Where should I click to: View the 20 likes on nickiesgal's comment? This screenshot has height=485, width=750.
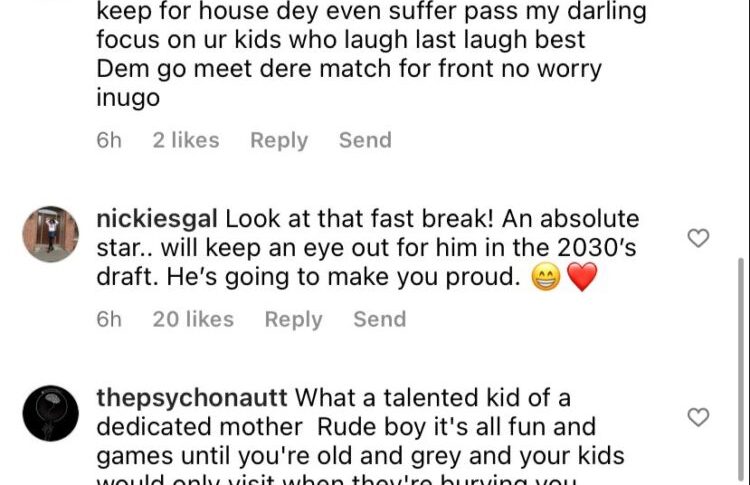(x=193, y=319)
